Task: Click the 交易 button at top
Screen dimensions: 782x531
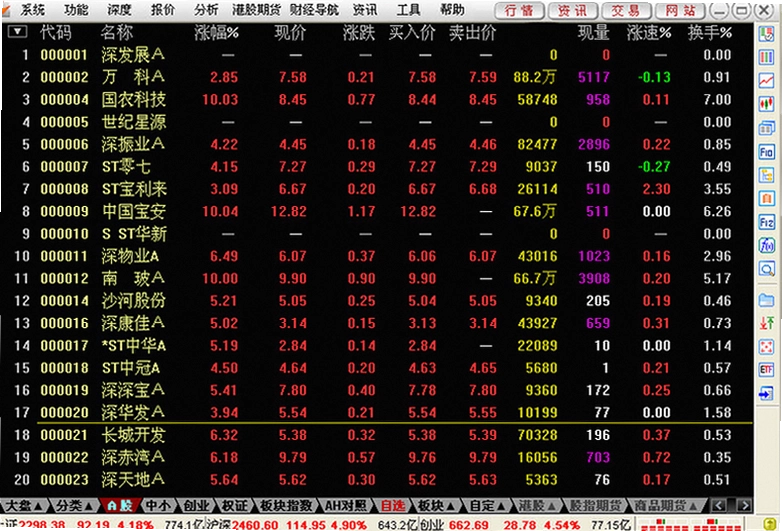Action: coord(627,10)
